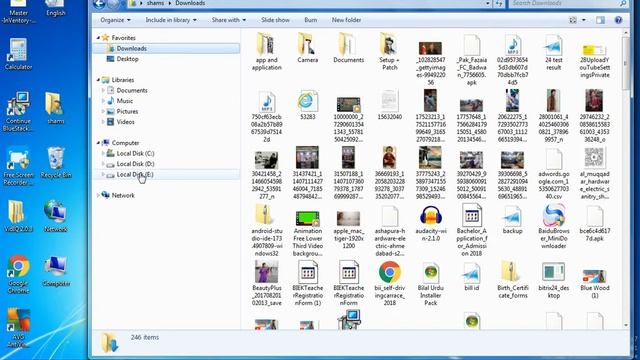Launch Google Chrome from desktop
The height and width of the screenshot is (360, 640).
[18, 275]
